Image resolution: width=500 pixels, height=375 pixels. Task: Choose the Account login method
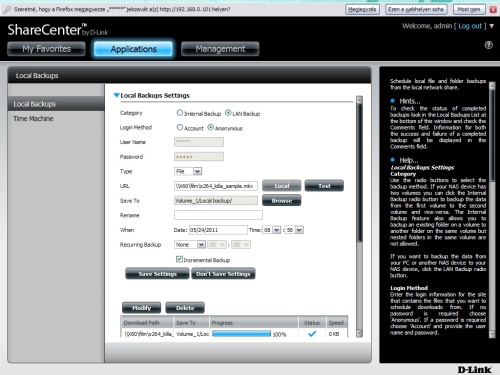180,127
